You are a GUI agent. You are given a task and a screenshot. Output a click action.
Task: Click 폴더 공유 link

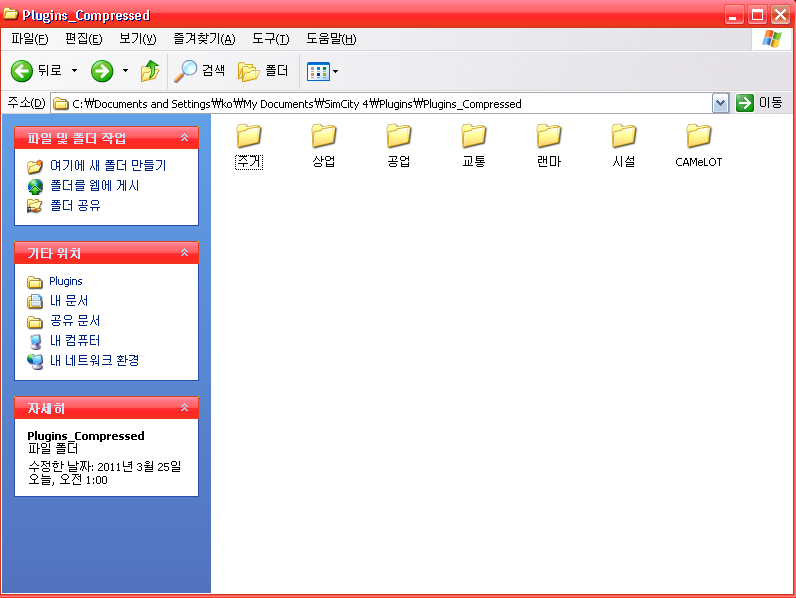[x=75, y=206]
